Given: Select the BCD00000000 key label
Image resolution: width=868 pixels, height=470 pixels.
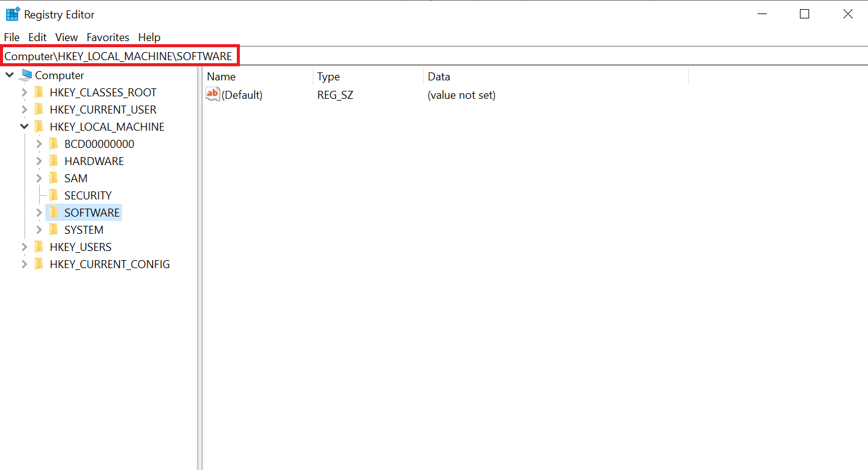Looking at the screenshot, I should pos(99,144).
